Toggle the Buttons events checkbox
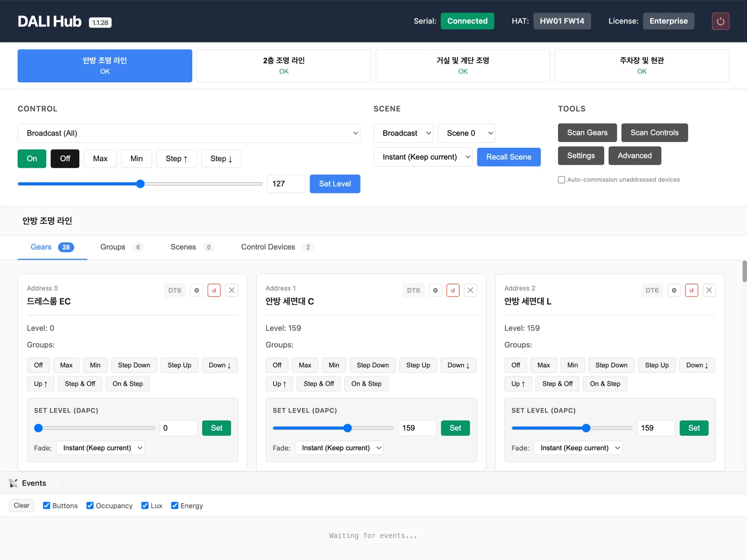 point(47,505)
